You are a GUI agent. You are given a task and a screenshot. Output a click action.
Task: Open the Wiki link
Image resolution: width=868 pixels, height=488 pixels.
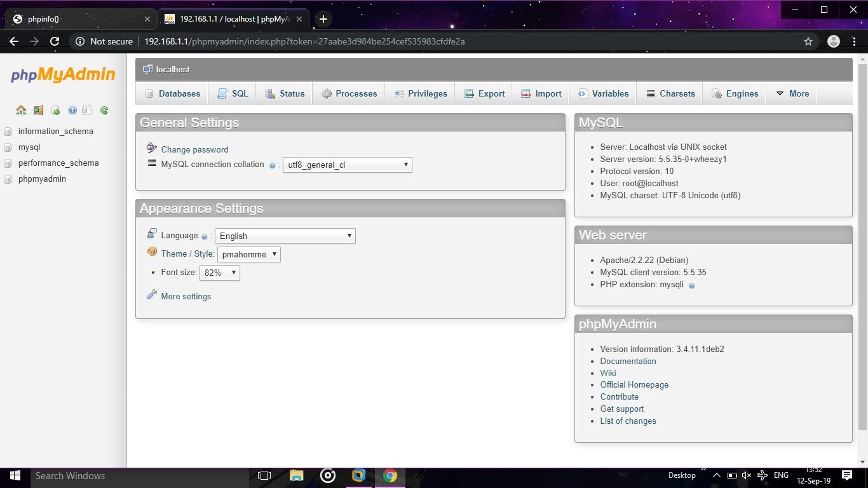(x=608, y=373)
